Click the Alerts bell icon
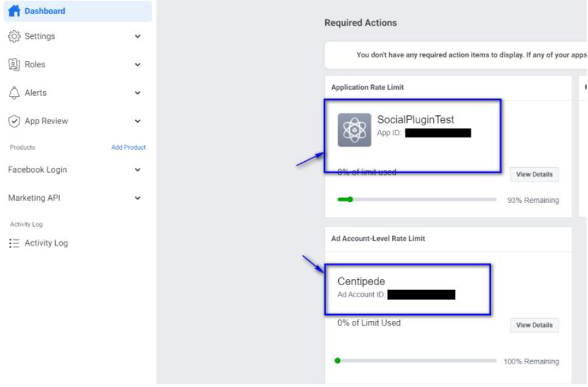The width and height of the screenshot is (588, 387). click(x=14, y=93)
